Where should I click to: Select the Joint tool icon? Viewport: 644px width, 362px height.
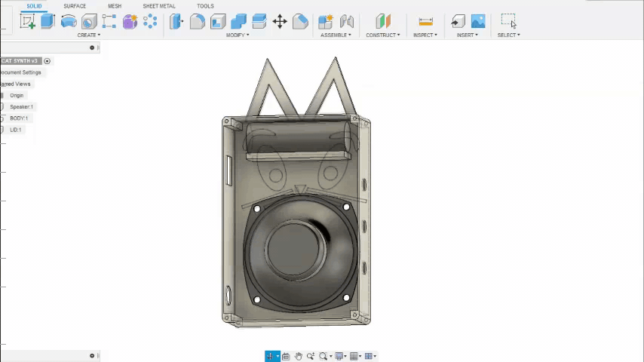[347, 21]
